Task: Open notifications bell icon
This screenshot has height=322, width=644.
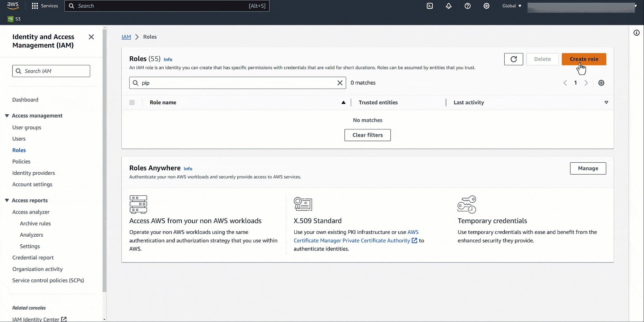Action: [x=449, y=6]
